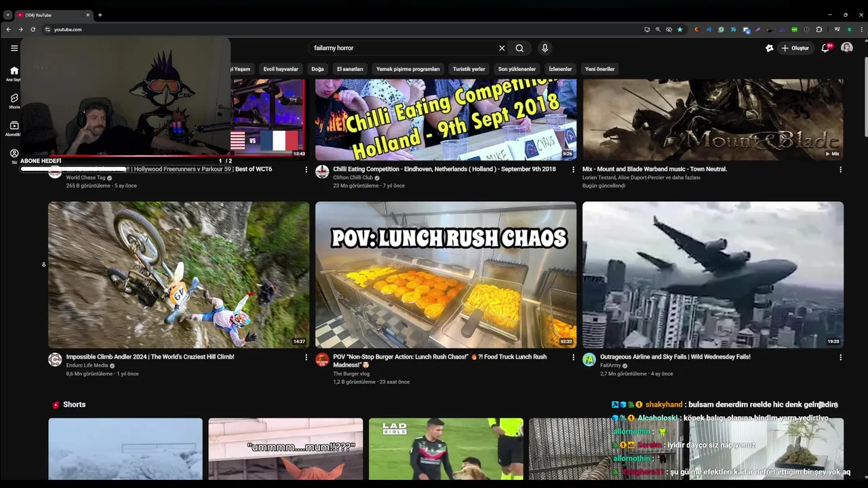
Task: Open Abonelikler subscriptions in sidebar
Action: tap(14, 128)
